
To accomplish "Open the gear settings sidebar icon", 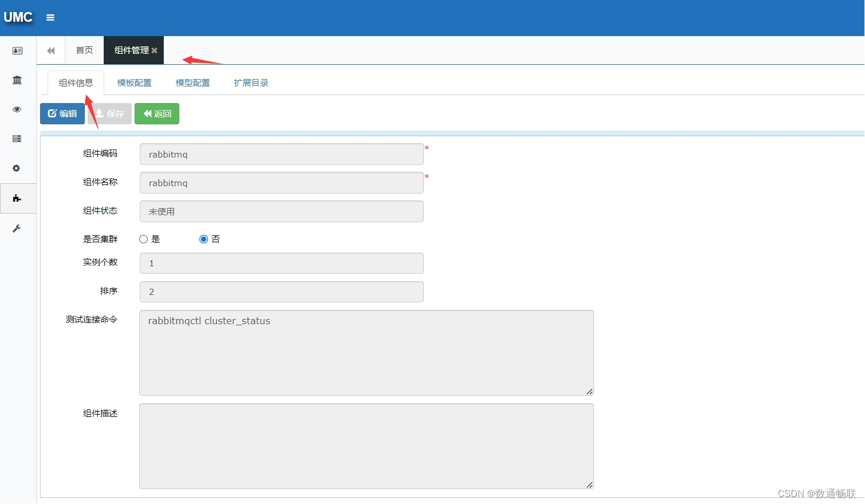I will [x=17, y=168].
